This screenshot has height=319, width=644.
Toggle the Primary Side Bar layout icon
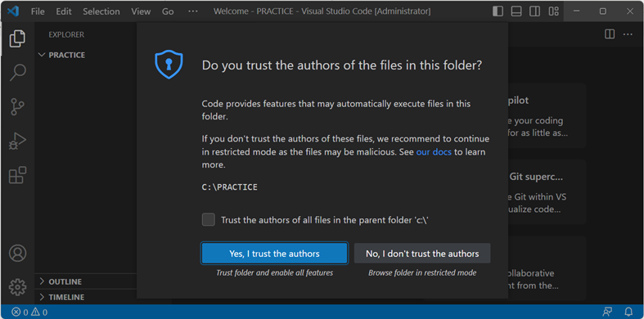[x=498, y=11]
